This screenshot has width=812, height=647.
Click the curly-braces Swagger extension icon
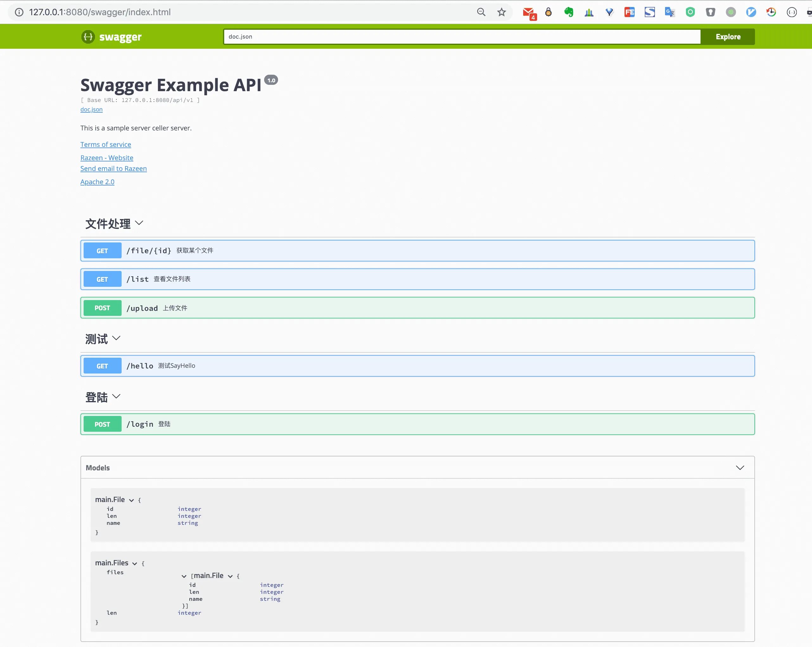pyautogui.click(x=792, y=12)
